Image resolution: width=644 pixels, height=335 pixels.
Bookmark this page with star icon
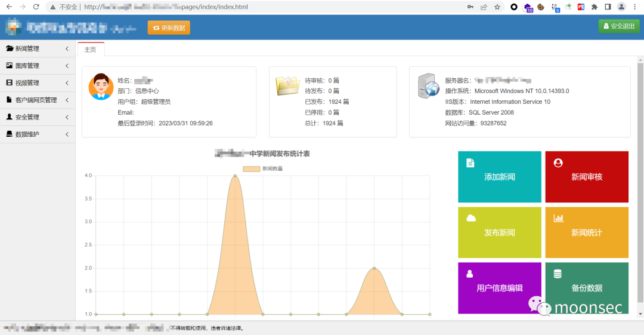pos(497,7)
